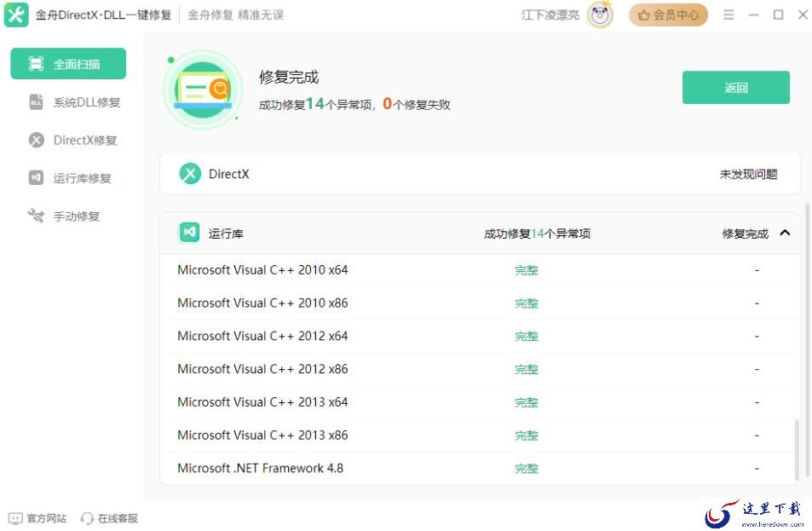Click the runtime library icon in sidebar
The image size is (812, 531).
[x=36, y=177]
